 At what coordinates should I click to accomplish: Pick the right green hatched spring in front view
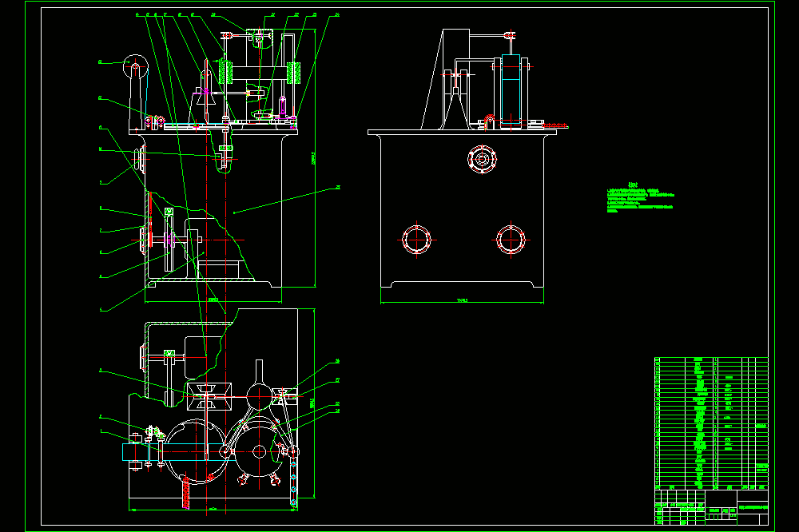(x=293, y=73)
